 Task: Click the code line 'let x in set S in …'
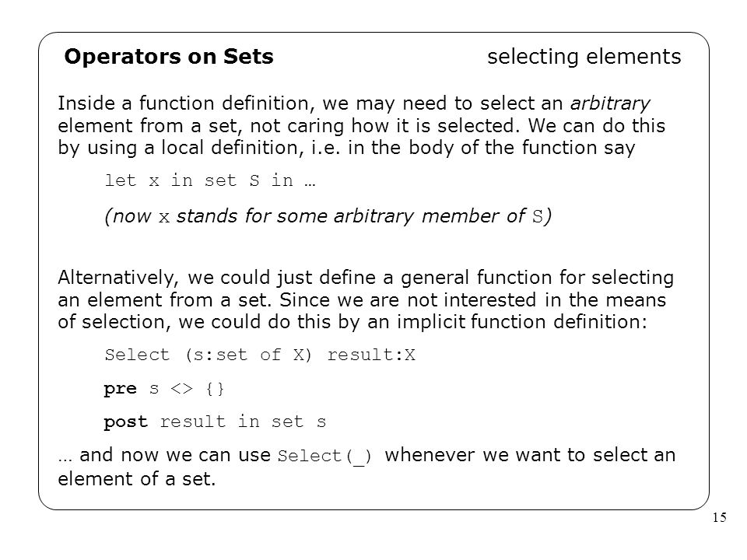[209, 180]
